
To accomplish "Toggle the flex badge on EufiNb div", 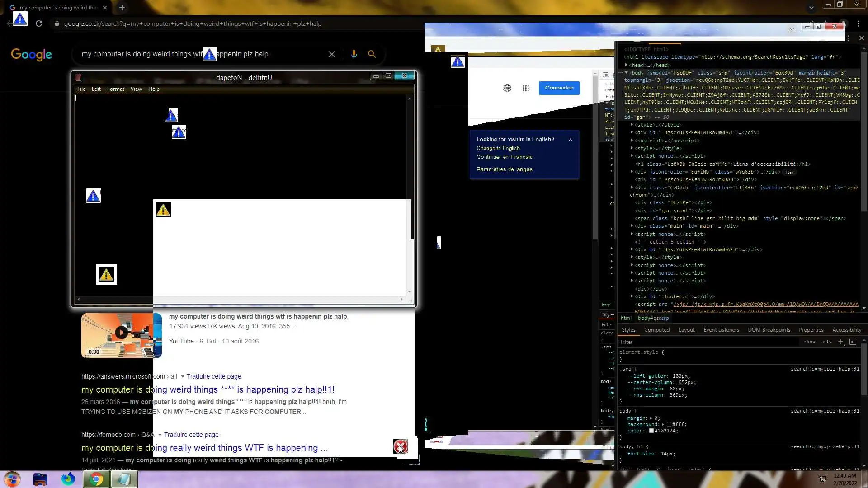I will point(789,172).
